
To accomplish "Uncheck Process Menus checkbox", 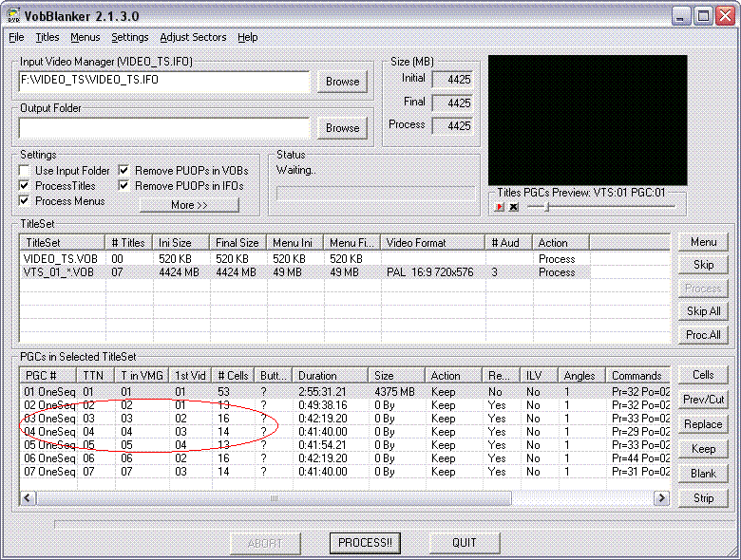I will (x=24, y=200).
